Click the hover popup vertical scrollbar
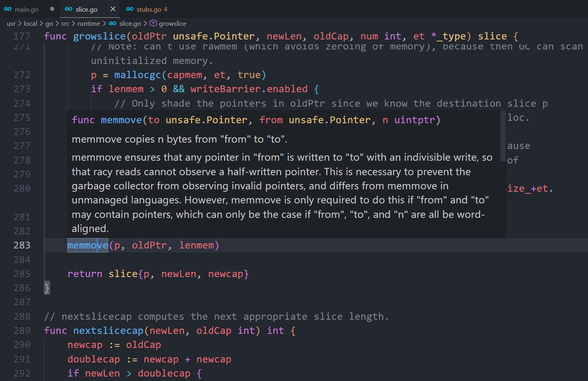The image size is (588, 381). click(x=503, y=136)
